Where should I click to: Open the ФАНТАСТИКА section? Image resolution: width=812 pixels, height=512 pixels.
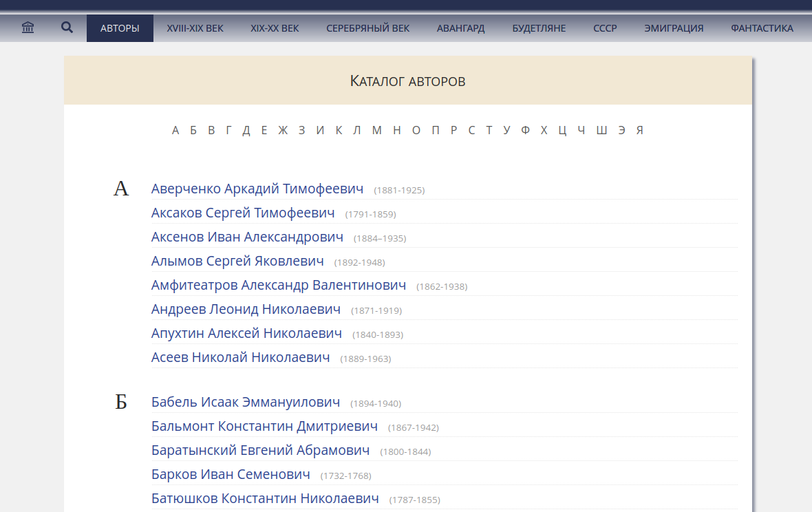point(762,28)
